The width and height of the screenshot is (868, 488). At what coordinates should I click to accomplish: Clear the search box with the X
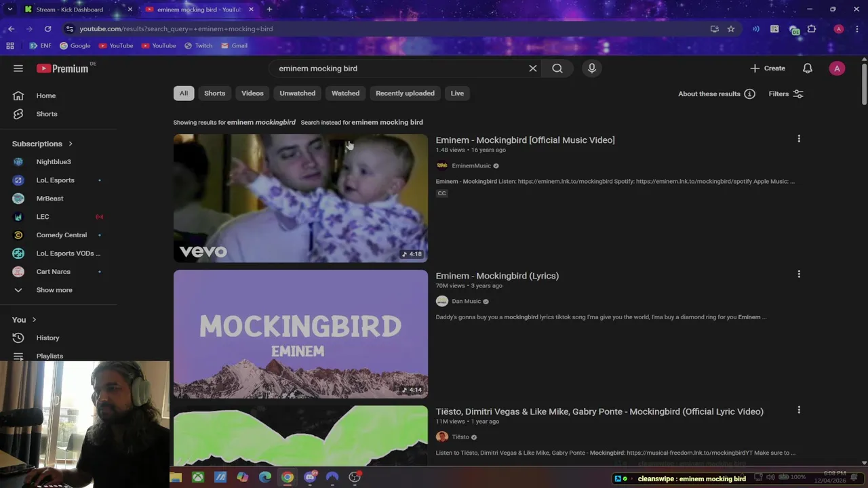533,68
